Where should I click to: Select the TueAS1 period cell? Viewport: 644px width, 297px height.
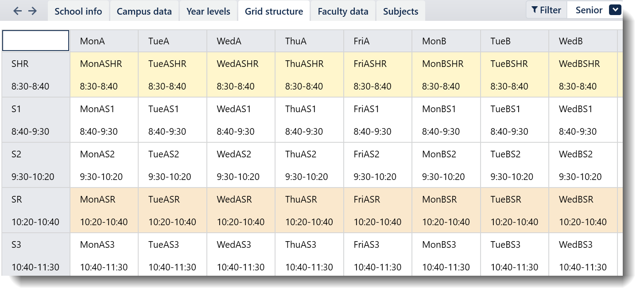(x=172, y=120)
